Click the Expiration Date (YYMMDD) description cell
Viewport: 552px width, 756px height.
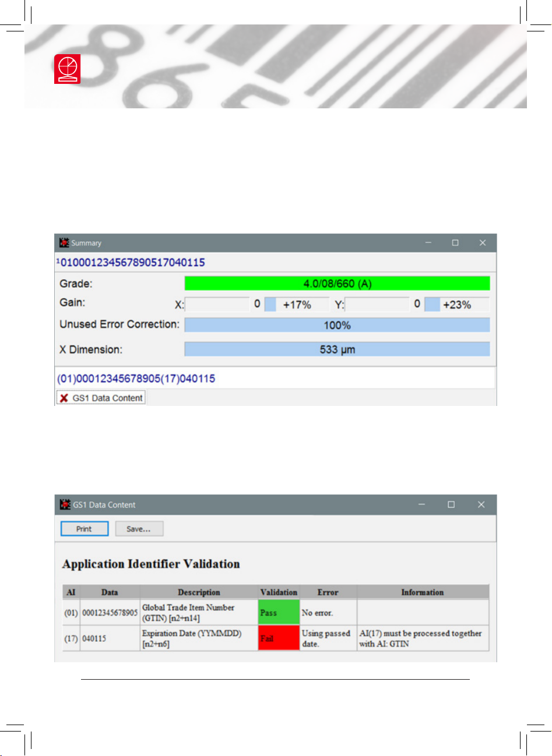[199, 638]
